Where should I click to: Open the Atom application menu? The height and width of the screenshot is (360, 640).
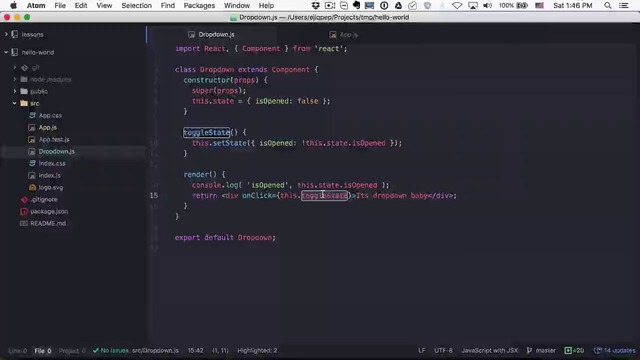click(36, 6)
